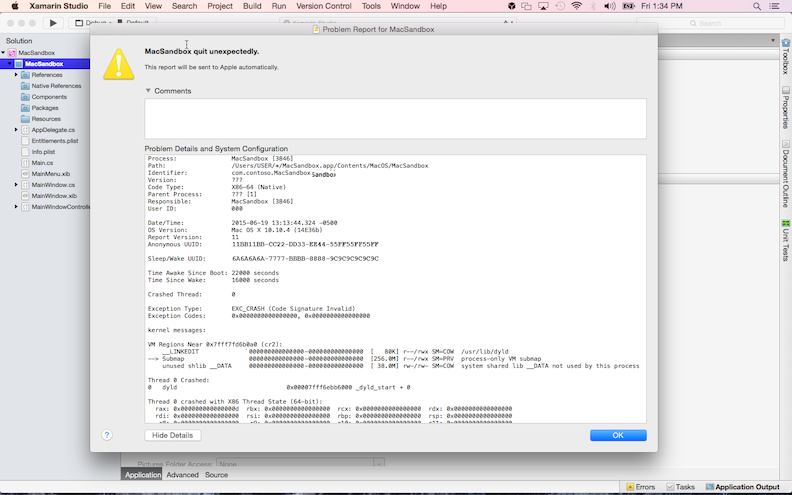This screenshot has height=495, width=792.
Task: Open the Help menu
Action: click(x=438, y=6)
